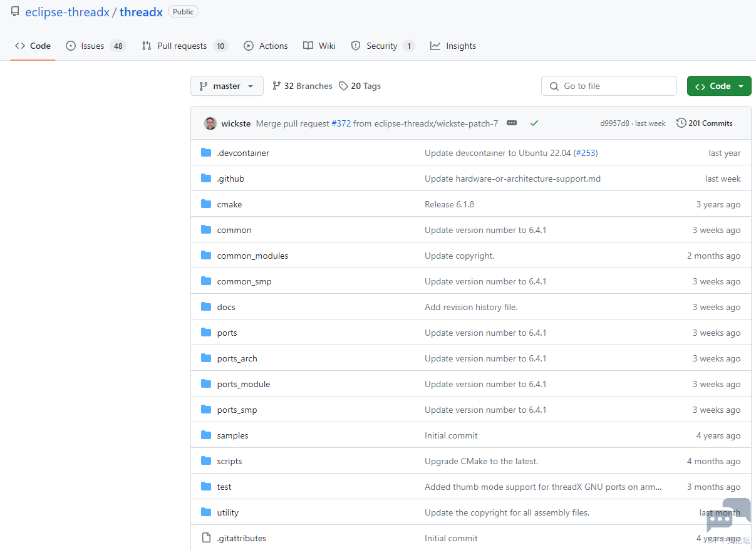This screenshot has width=756, height=550.
Task: Click the search magnifier icon
Action: pyautogui.click(x=554, y=86)
